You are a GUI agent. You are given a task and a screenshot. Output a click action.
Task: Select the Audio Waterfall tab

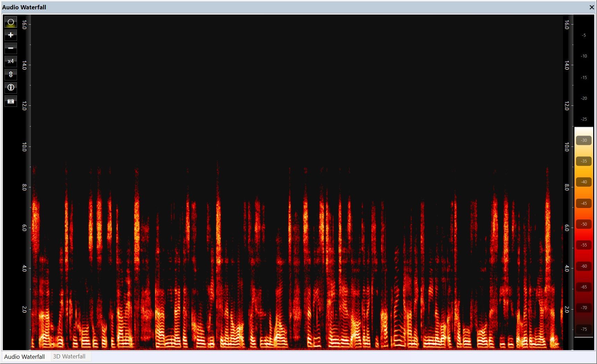click(24, 357)
